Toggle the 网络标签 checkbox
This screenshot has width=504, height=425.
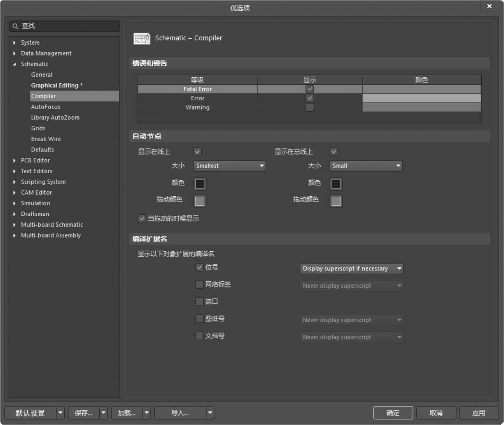pos(200,285)
